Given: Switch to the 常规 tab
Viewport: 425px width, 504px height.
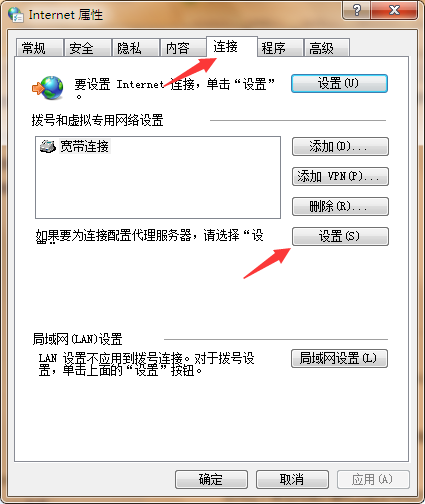Looking at the screenshot, I should click(x=39, y=48).
